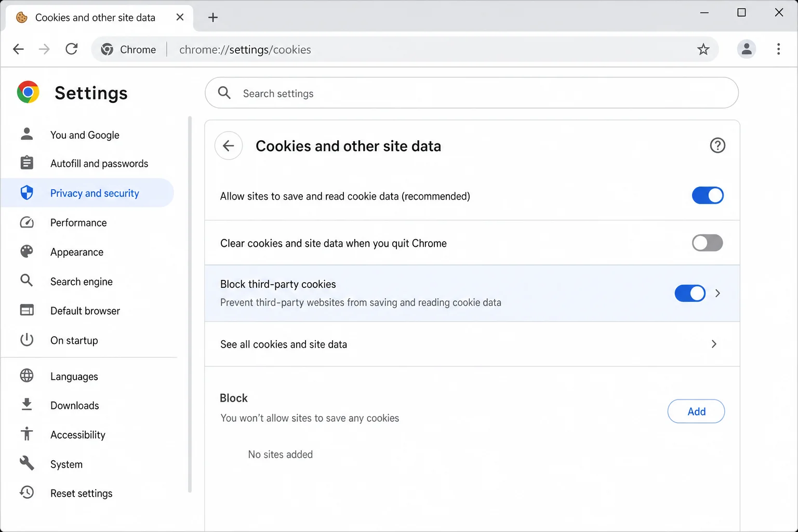The height and width of the screenshot is (532, 798).
Task: Reload the current page
Action: click(x=72, y=49)
